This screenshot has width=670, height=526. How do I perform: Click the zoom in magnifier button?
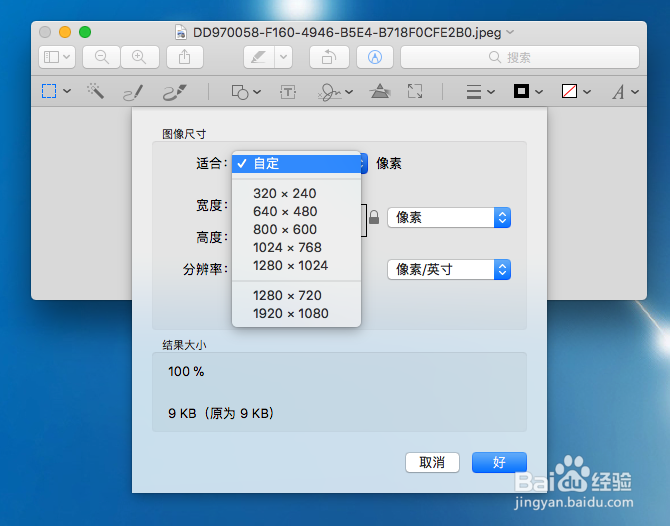tap(140, 57)
